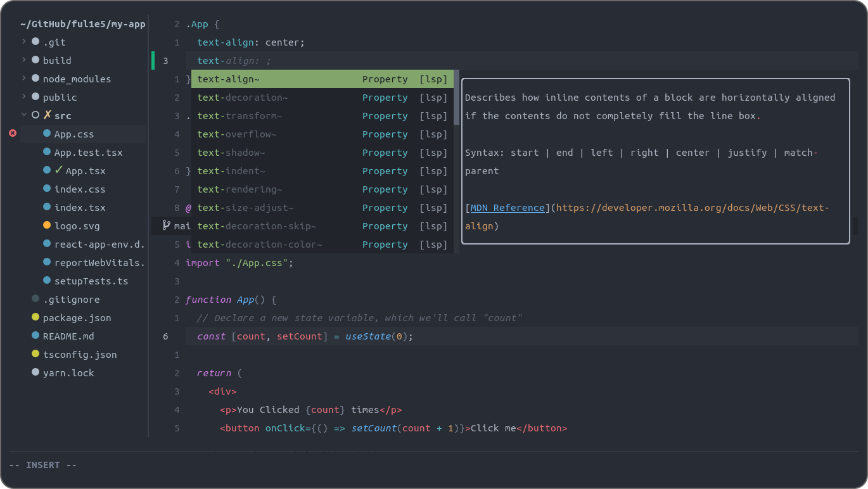Expand the .git folder chevron

(24, 42)
